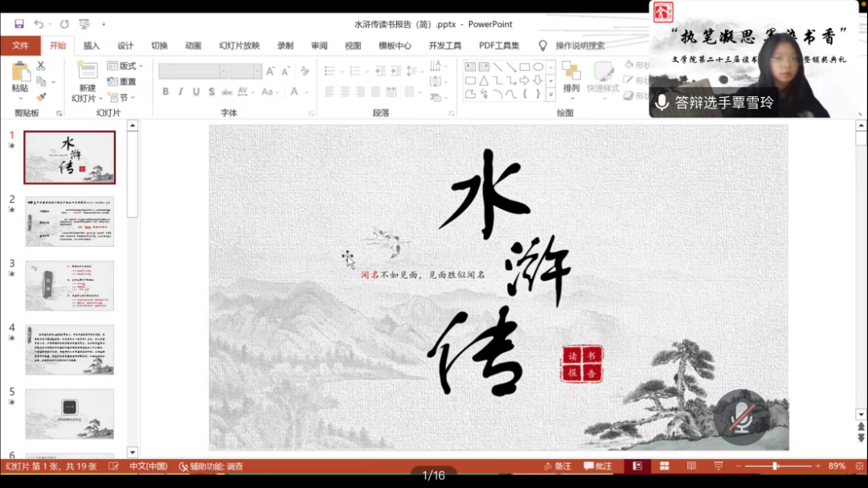Expand the shapes gallery more arrow
The height and width of the screenshot is (488, 868).
(x=551, y=95)
